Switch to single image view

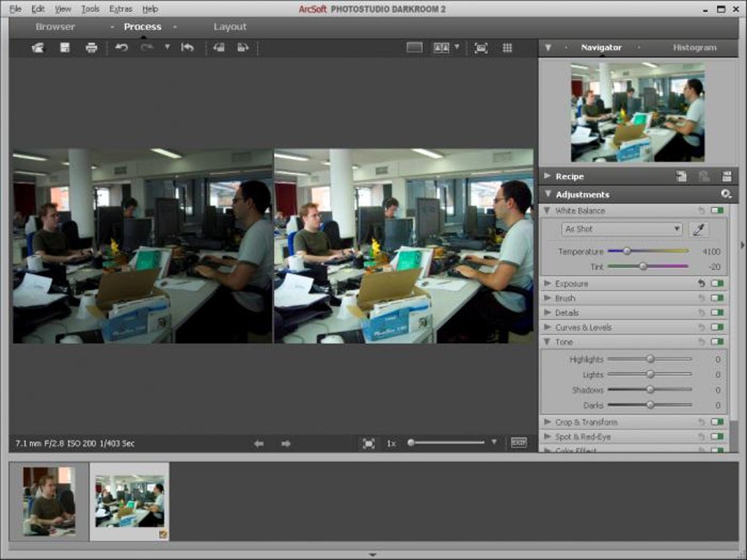pos(415,48)
